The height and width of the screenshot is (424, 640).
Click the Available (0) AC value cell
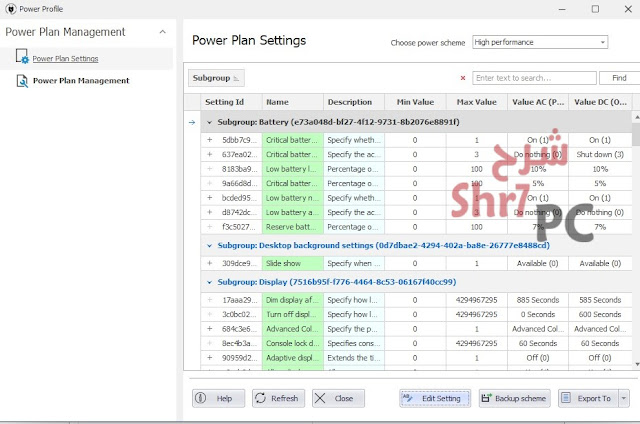538,263
